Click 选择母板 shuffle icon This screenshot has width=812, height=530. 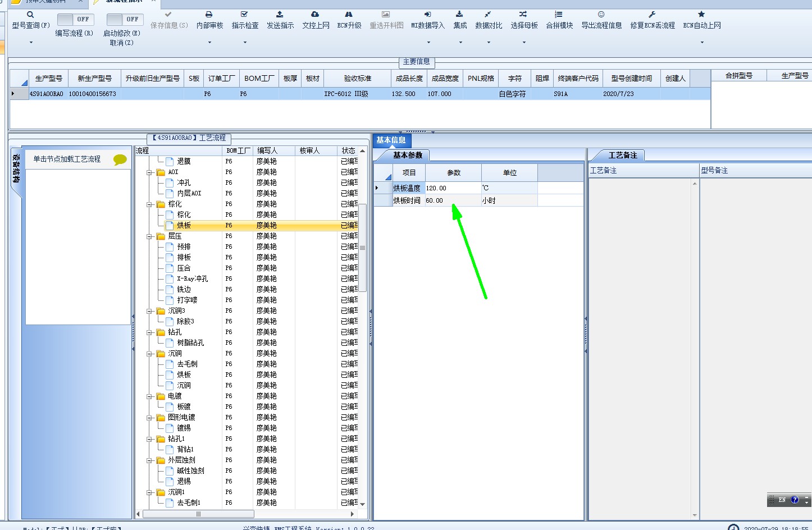click(523, 15)
